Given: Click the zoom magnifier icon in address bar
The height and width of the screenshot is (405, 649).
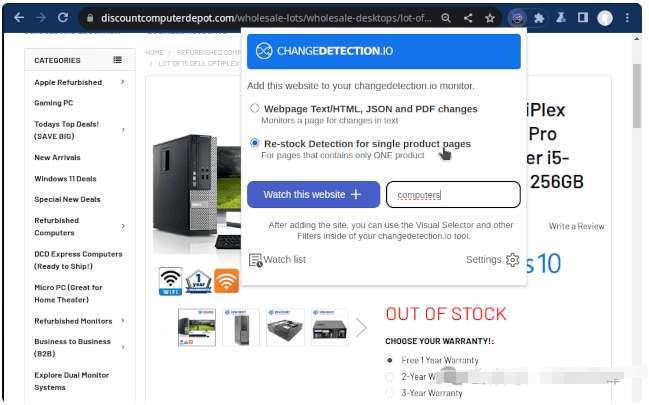Looking at the screenshot, I should (446, 18).
